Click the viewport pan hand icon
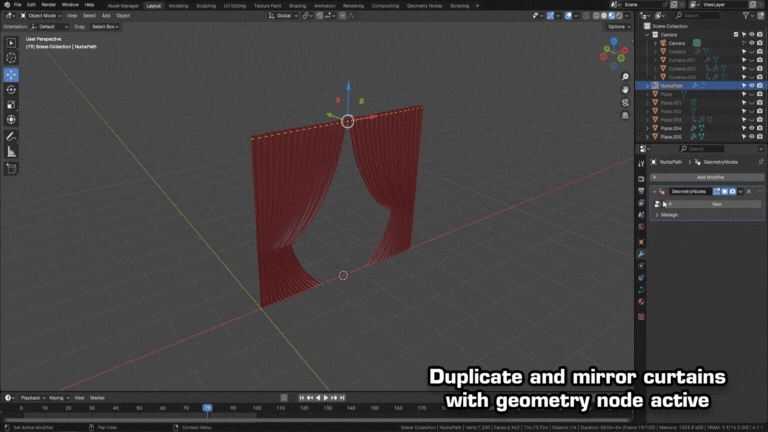This screenshot has width=768, height=432. 625,90
